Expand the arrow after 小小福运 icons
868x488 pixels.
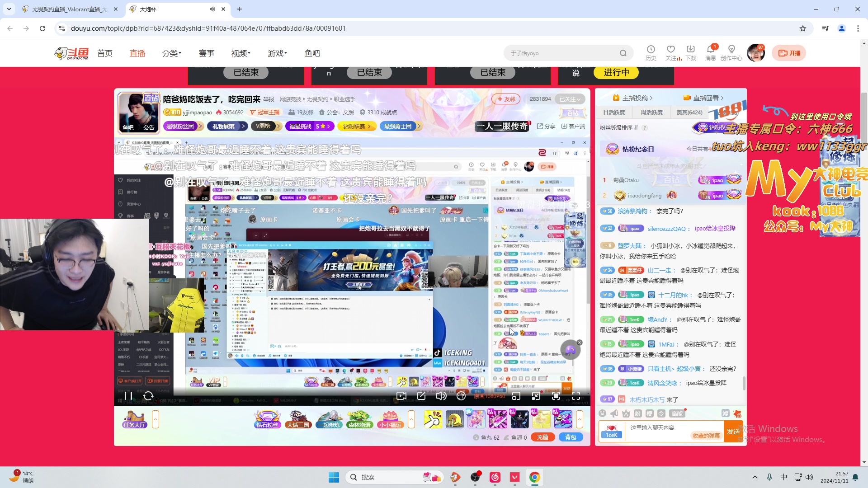point(411,419)
